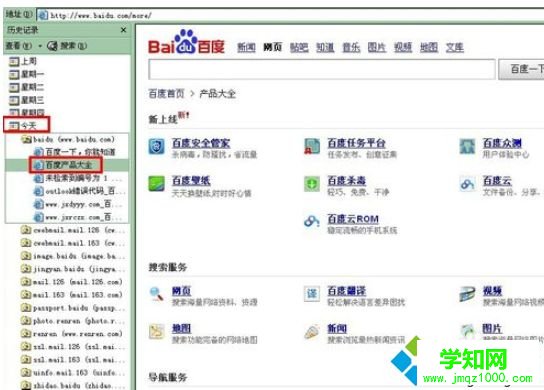The height and width of the screenshot is (390, 544).
Task: Switch to the 音乐 tab on Baidu
Action: [x=351, y=47]
